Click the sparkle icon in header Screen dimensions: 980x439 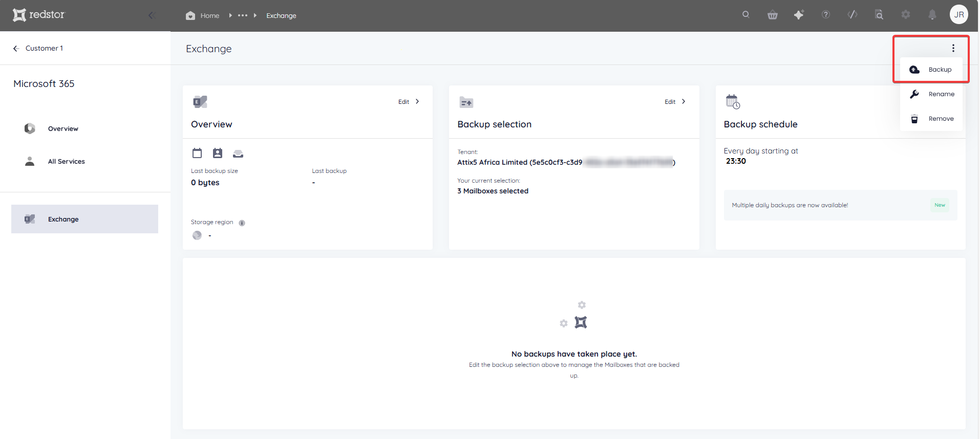pos(799,14)
